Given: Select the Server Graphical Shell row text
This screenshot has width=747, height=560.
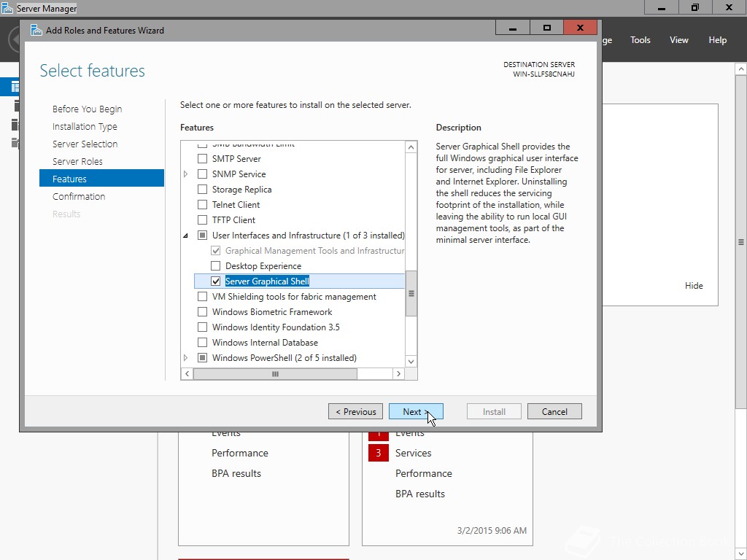Looking at the screenshot, I should point(267,281).
